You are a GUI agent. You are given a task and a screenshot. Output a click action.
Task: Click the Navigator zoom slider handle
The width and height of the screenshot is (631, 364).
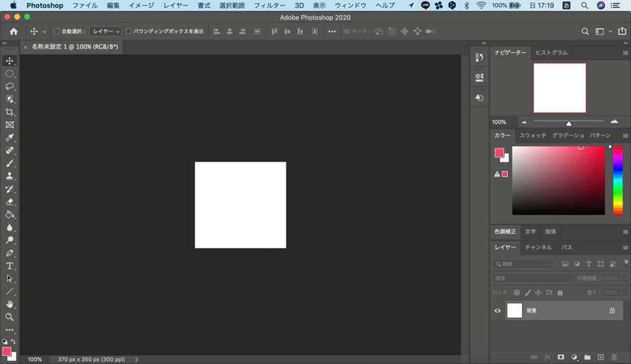pos(569,124)
